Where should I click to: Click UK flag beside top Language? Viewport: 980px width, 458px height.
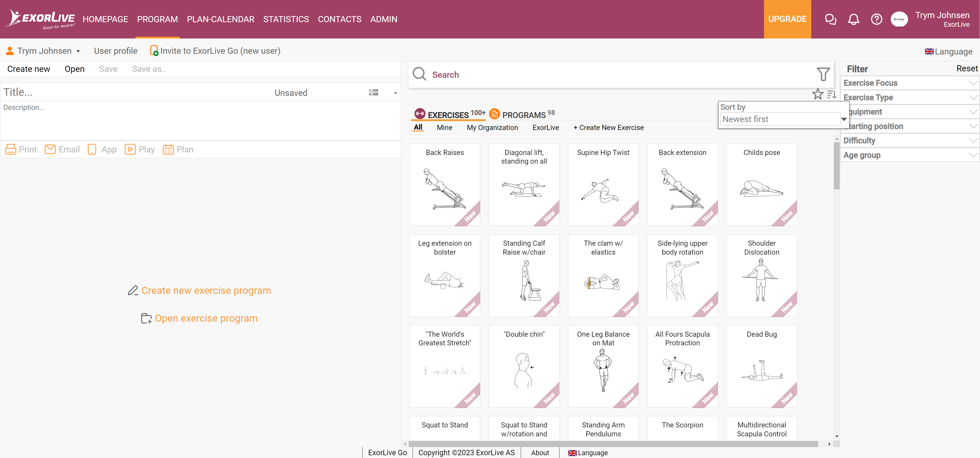pyautogui.click(x=929, y=51)
